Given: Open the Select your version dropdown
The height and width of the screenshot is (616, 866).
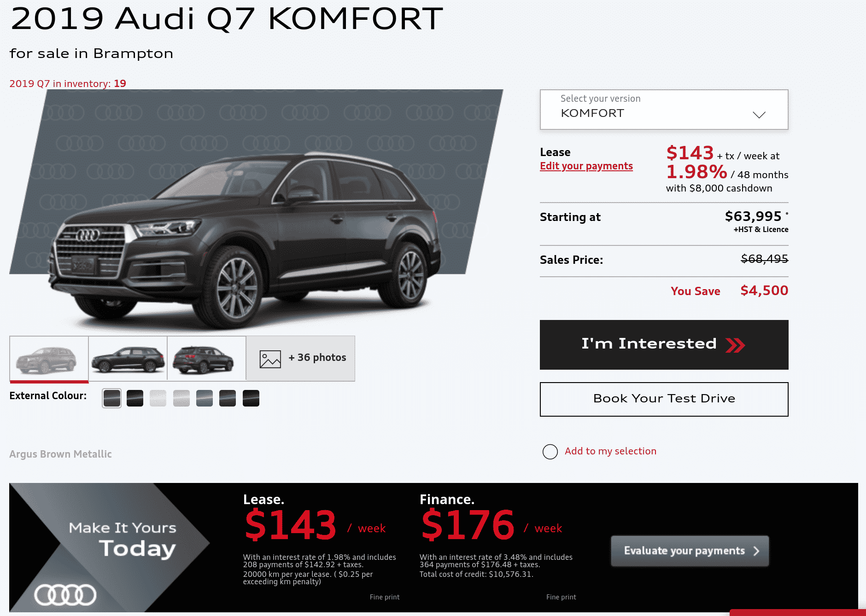Looking at the screenshot, I should (664, 110).
